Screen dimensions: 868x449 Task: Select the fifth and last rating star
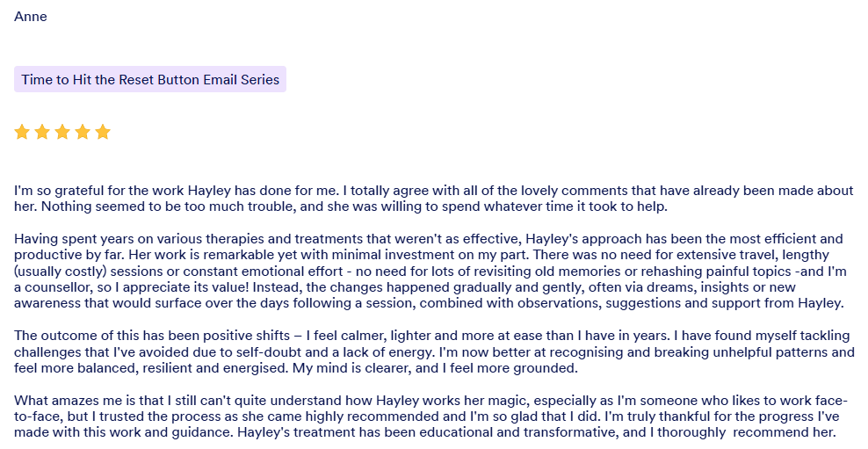pyautogui.click(x=103, y=132)
